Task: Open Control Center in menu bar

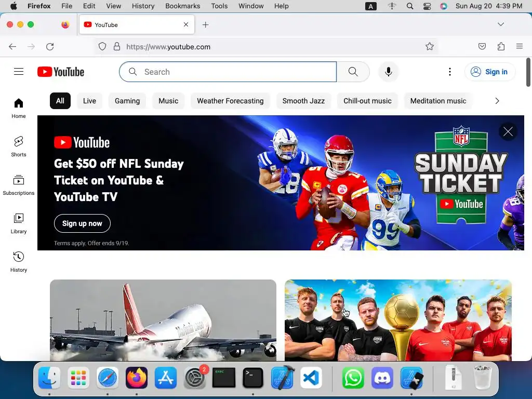Action: pos(427,6)
